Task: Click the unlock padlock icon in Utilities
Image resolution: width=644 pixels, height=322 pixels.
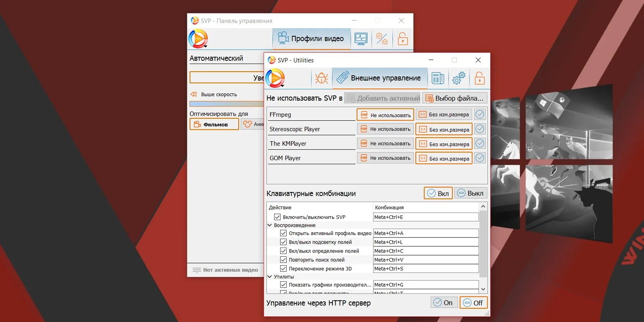Action: [480, 78]
